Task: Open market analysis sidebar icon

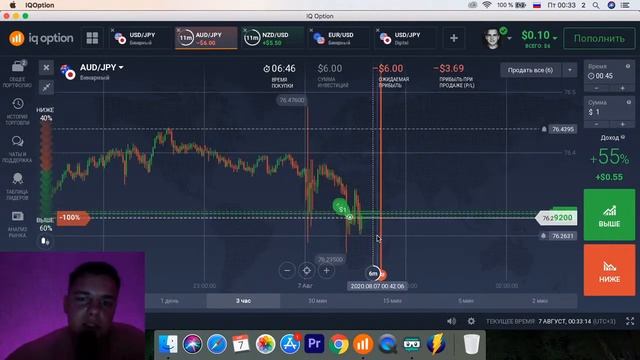Action: coord(18,216)
